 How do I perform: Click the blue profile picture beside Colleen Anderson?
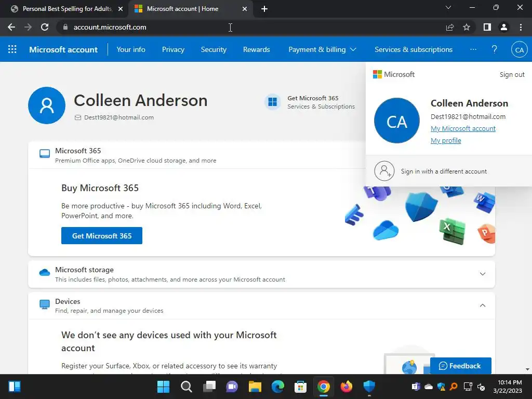[x=47, y=105]
